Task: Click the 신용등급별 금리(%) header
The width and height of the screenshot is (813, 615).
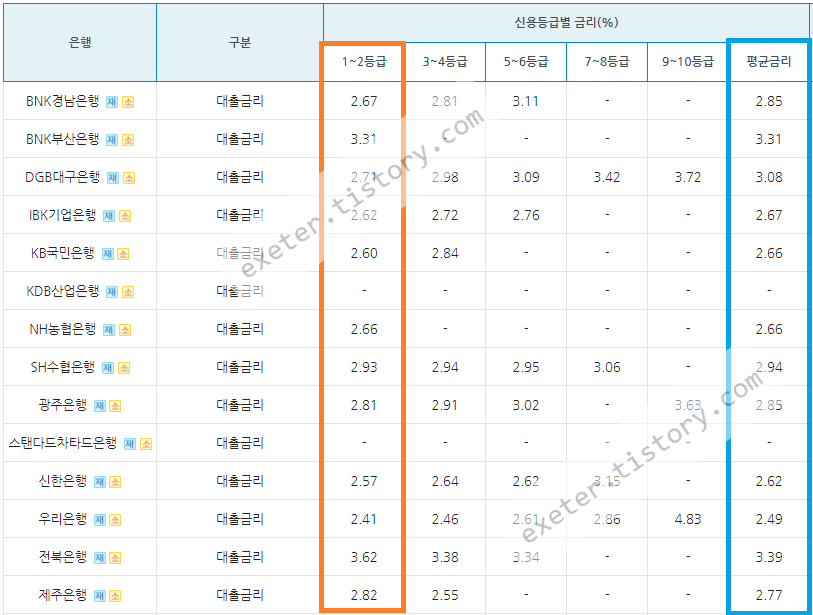Action: 566,22
